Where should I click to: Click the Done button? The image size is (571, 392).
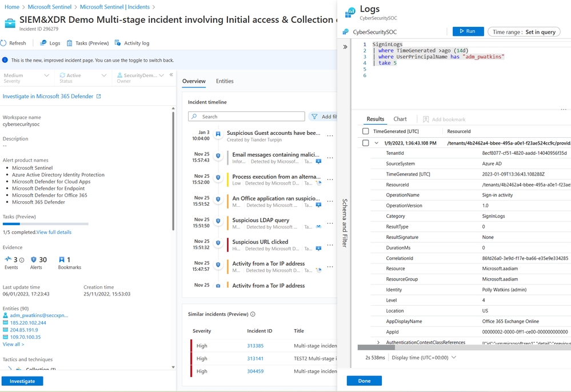point(364,381)
